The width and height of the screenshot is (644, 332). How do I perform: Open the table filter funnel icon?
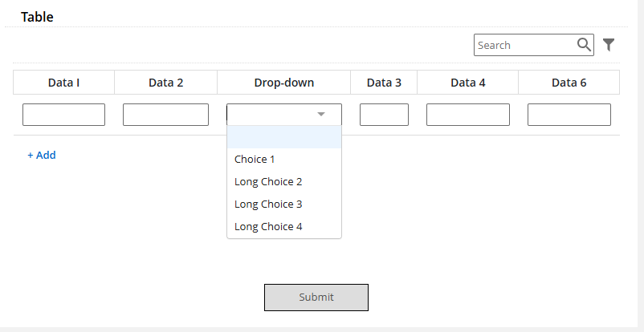click(x=609, y=45)
